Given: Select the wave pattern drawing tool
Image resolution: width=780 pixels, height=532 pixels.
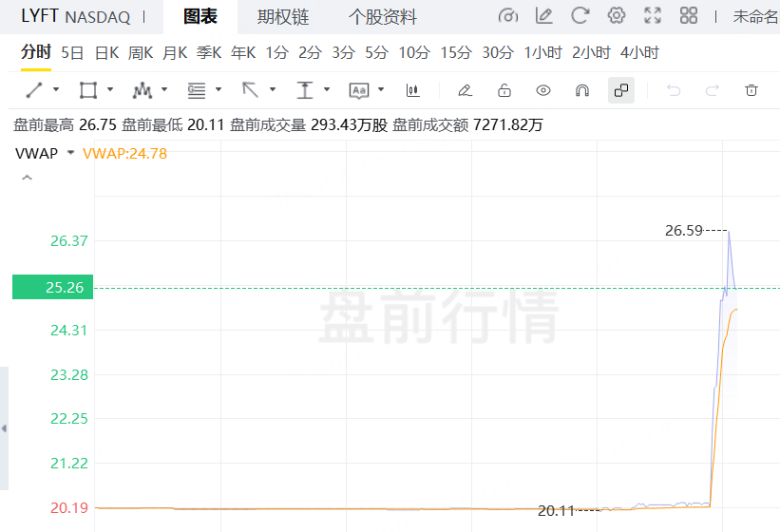Looking at the screenshot, I should pos(143,90).
